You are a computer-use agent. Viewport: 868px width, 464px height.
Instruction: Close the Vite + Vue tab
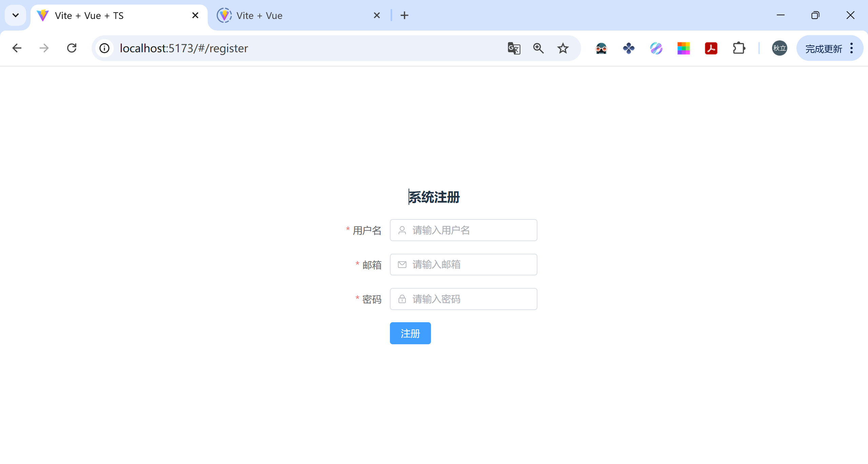click(x=377, y=16)
